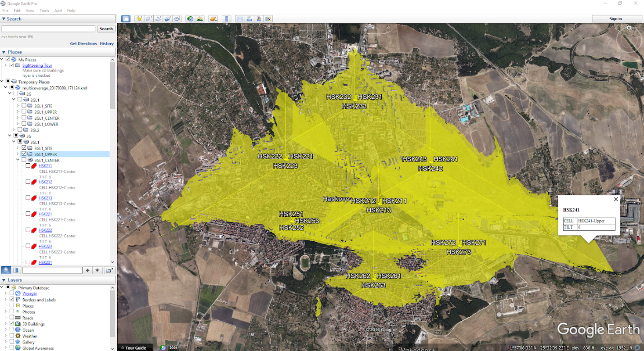
Task: Click the Add Image Overlay icon
Action: point(168,19)
